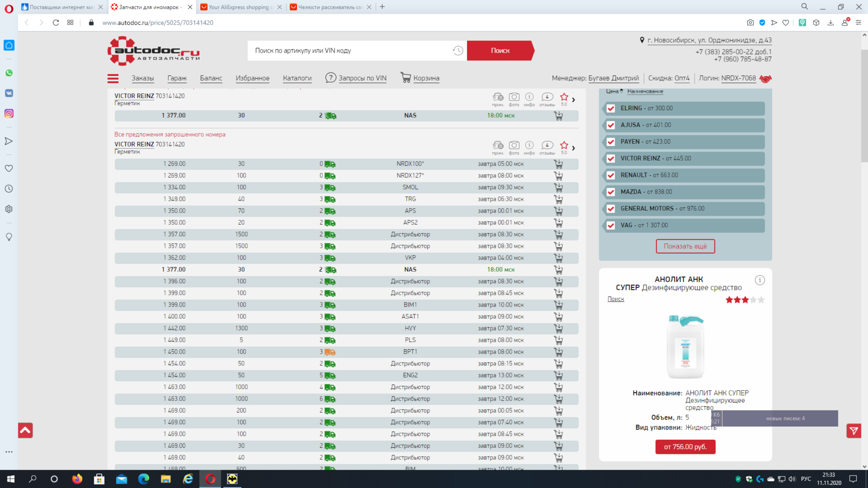Open the Гараж menu item

click(x=177, y=78)
